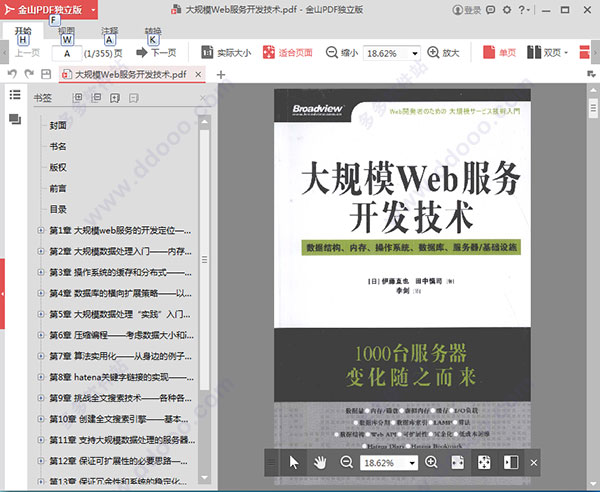
Task: Toggle side panel icon in floating bar
Action: pyautogui.click(x=511, y=463)
